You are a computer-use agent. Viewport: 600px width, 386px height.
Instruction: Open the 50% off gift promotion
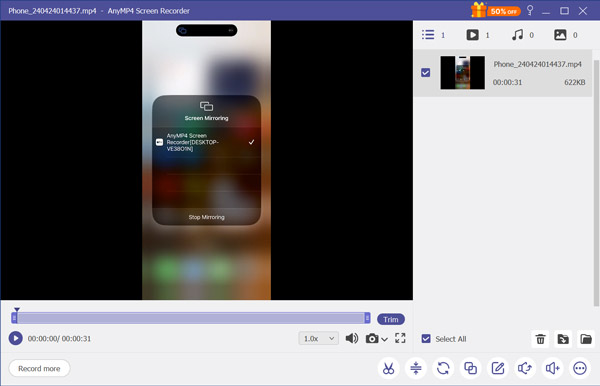[496, 10]
